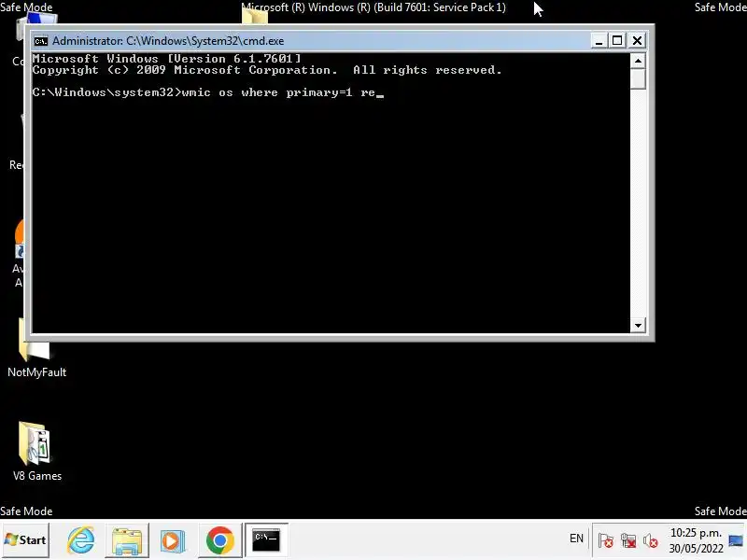
Task: Maximize the cmd.exe window
Action: 617,41
